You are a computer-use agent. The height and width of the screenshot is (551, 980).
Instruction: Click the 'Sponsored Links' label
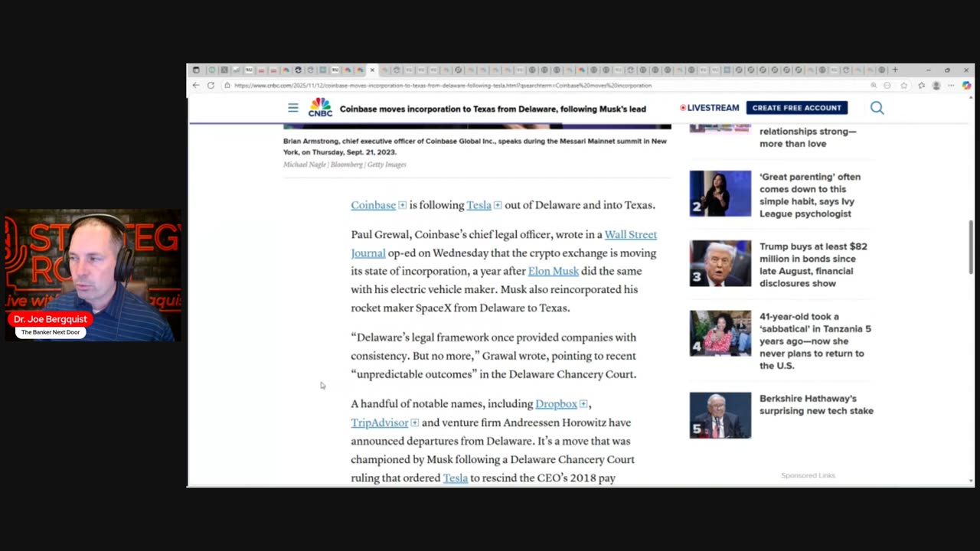(x=808, y=475)
